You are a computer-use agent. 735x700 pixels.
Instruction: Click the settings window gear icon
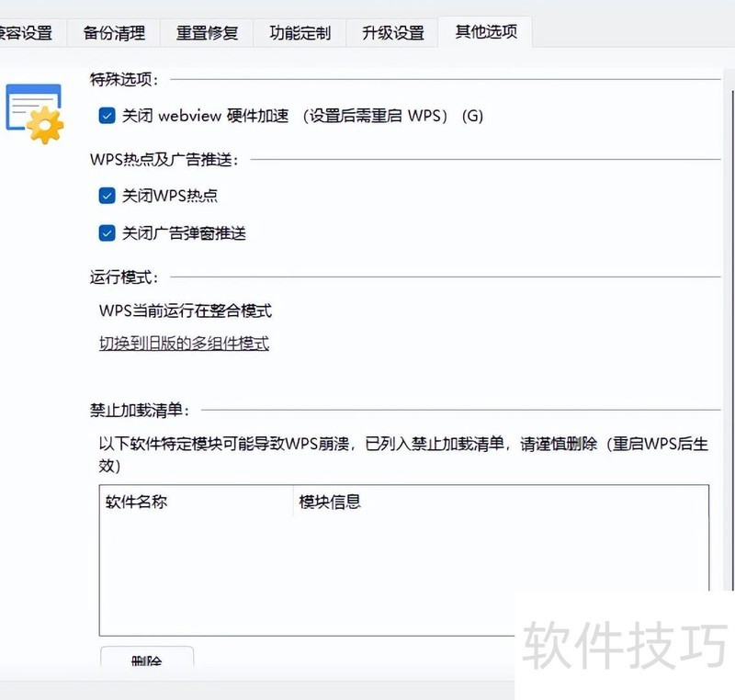pyautogui.click(x=34, y=113)
